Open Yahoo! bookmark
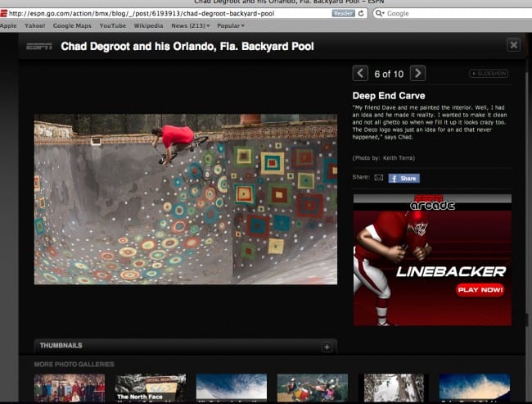The image size is (532, 404). point(35,25)
